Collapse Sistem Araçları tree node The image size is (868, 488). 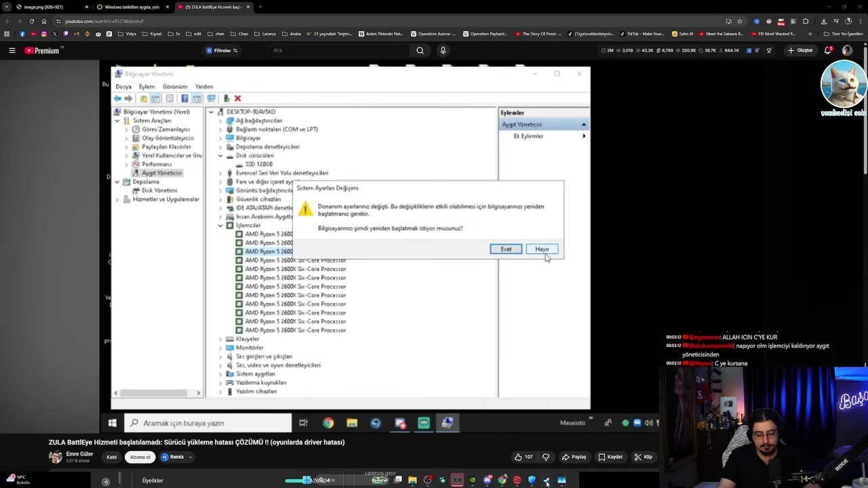117,121
